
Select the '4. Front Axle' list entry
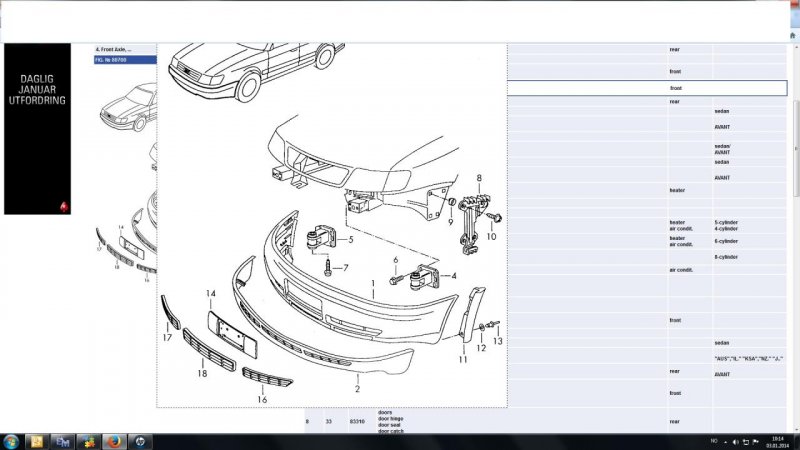125,49
